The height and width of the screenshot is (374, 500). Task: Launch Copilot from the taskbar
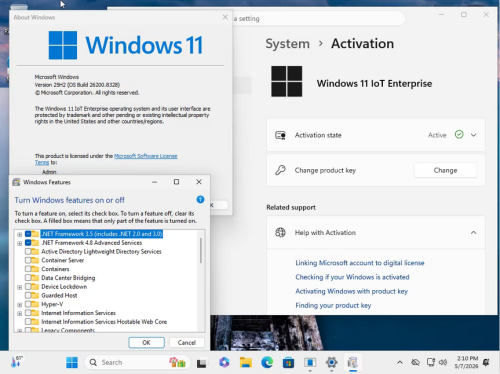pos(224,362)
